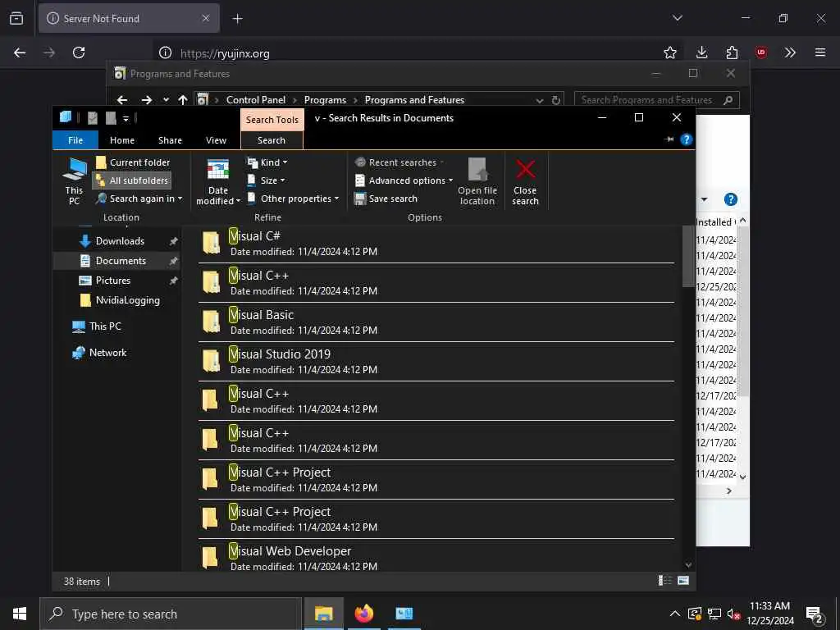The height and width of the screenshot is (630, 840).
Task: Open Windows Start menu
Action: (20, 614)
